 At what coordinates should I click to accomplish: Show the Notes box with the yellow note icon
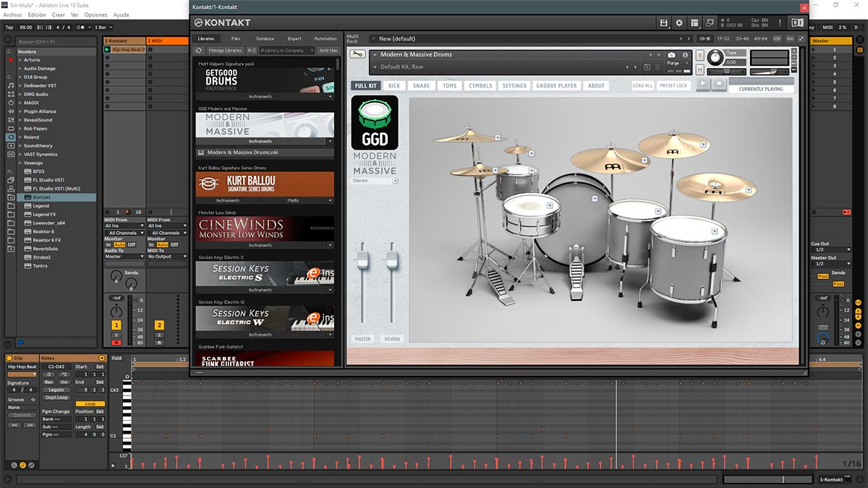pos(22,465)
